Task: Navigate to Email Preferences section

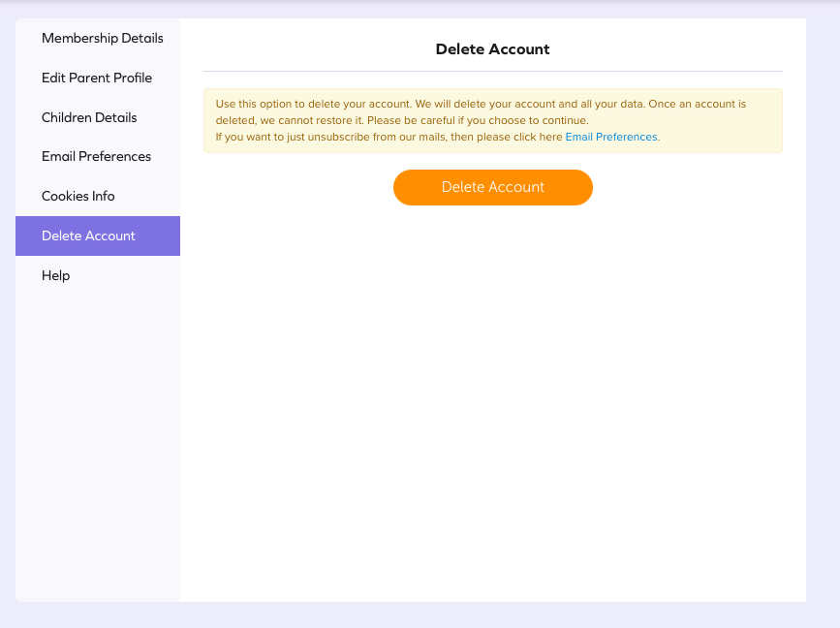Action: coord(95,156)
